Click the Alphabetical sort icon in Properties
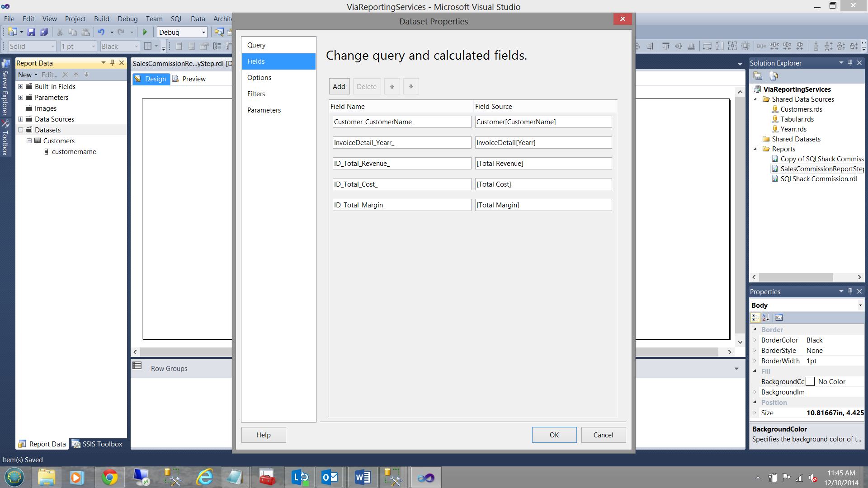Viewport: 868px width, 488px height. 766,318
